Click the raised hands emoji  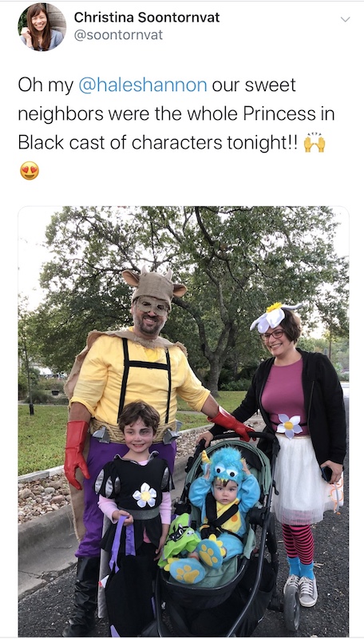(315, 143)
